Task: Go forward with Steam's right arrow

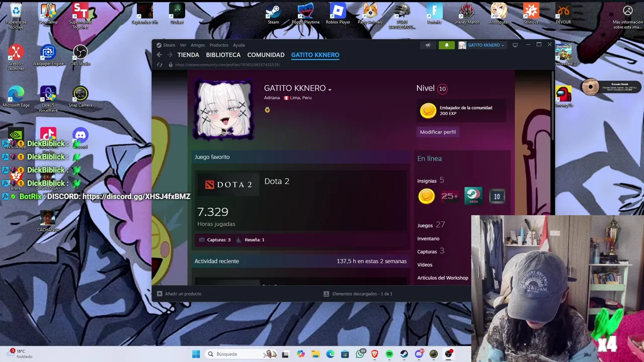Action: [170, 55]
